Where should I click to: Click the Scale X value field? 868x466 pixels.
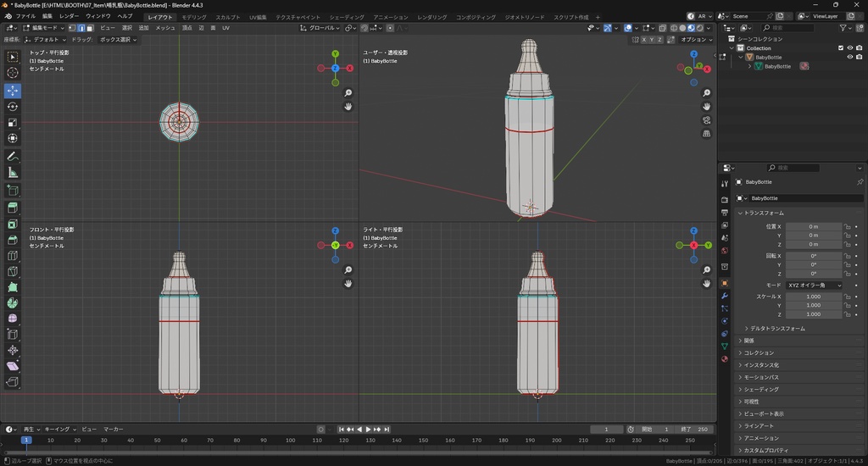point(813,297)
